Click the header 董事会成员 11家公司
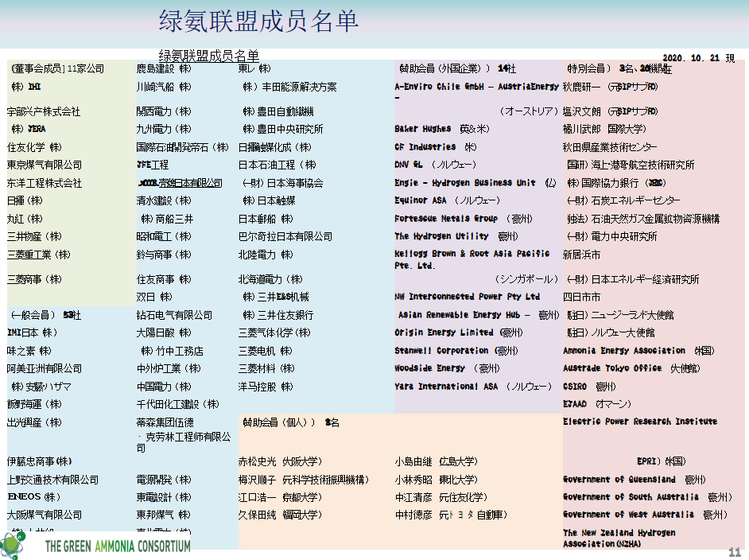Image resolution: width=749 pixels, height=560 pixels. coord(58,68)
